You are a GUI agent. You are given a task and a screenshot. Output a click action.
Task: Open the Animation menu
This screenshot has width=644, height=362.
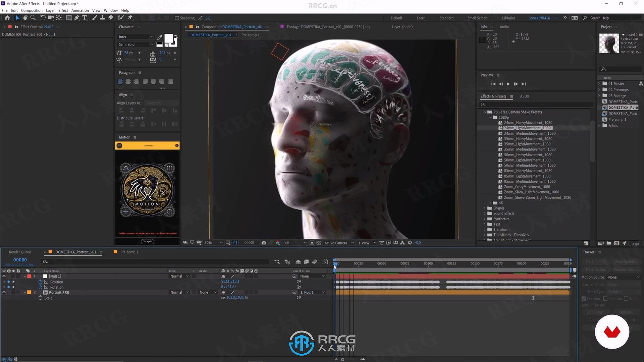coord(80,10)
